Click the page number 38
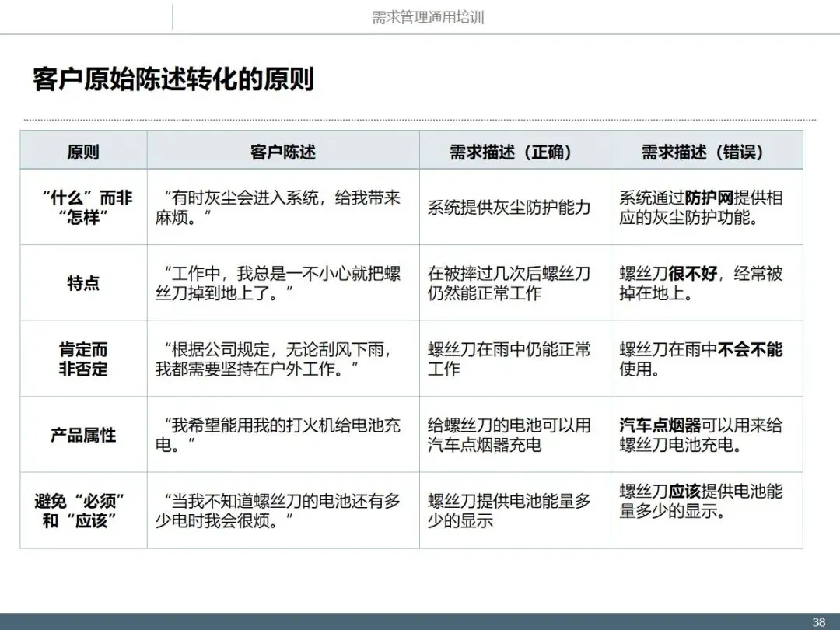The image size is (840, 630). click(818, 622)
